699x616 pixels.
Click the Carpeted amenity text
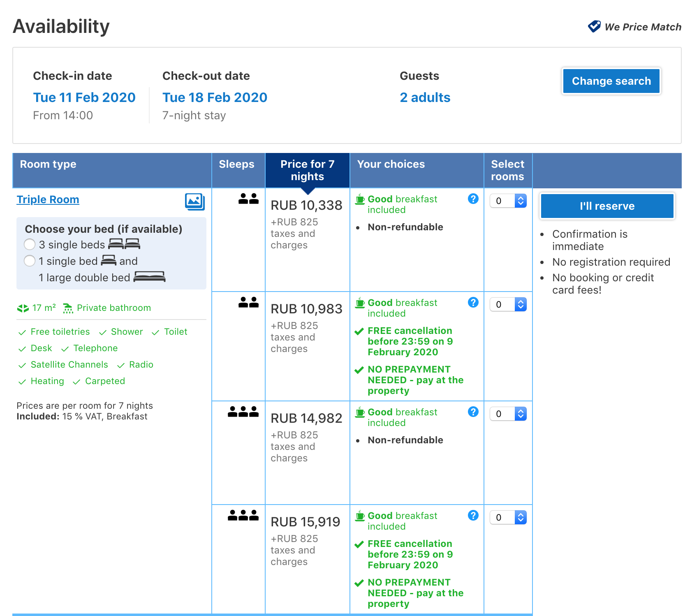click(105, 381)
